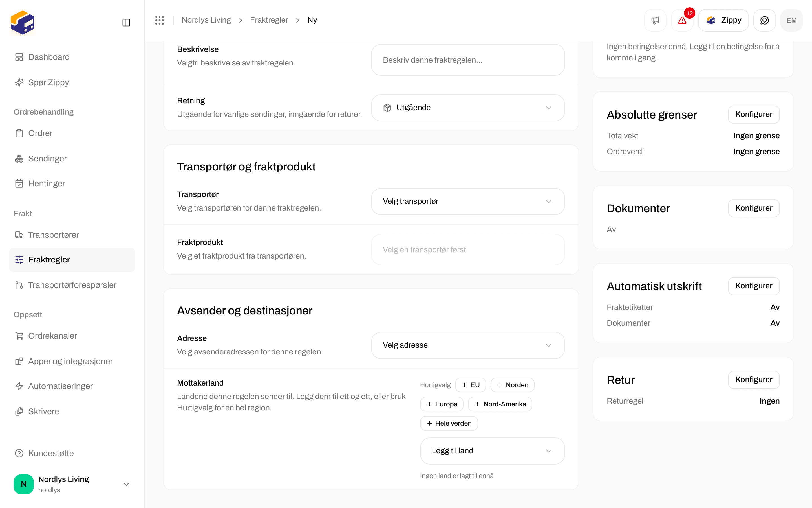Navigate to Transportører
The image size is (812, 508).
point(72,235)
